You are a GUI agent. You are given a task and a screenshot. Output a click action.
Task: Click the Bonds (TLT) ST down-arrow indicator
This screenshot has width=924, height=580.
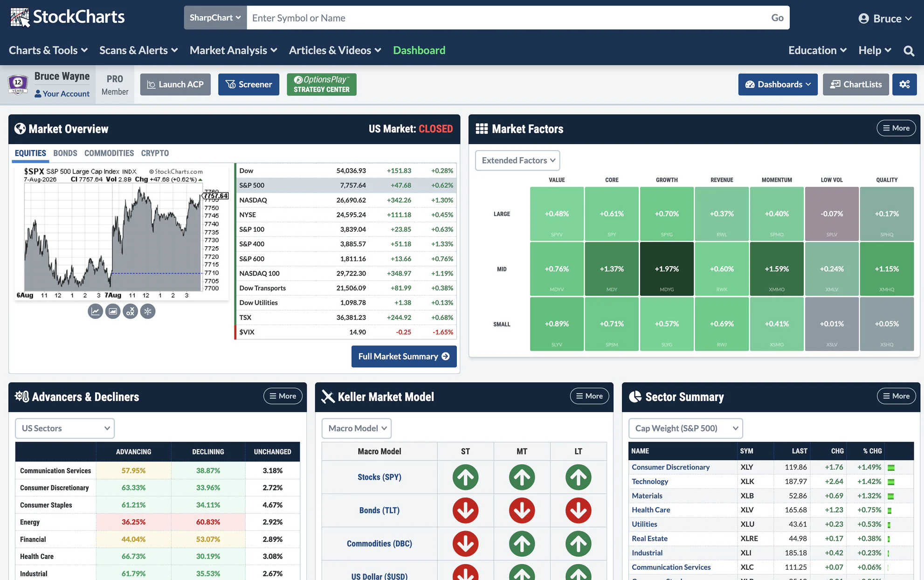(x=465, y=510)
